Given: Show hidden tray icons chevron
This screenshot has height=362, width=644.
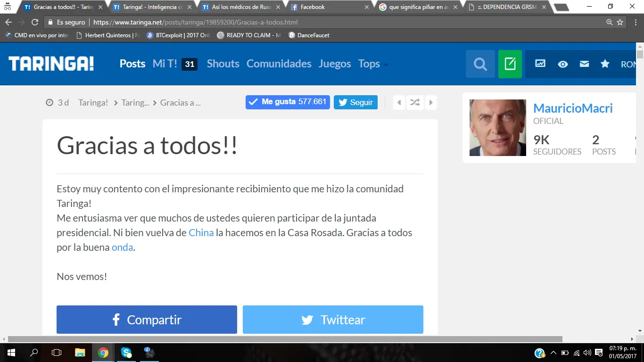Looking at the screenshot, I should [553, 353].
